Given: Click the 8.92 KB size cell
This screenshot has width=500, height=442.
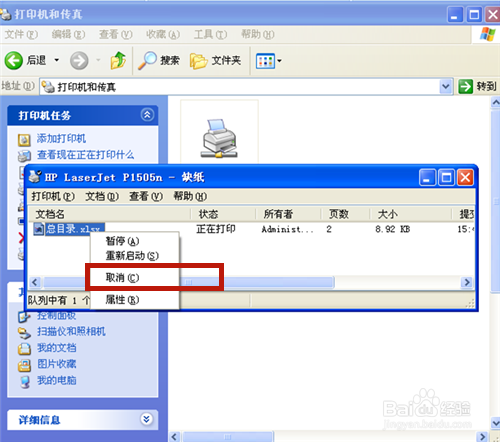Looking at the screenshot, I should click(392, 229).
